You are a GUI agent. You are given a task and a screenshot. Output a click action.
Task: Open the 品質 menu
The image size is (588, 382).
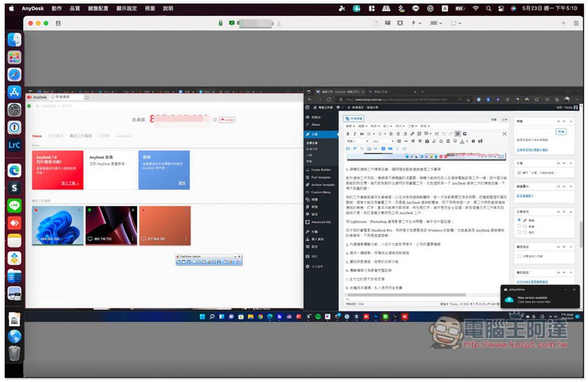pos(75,8)
